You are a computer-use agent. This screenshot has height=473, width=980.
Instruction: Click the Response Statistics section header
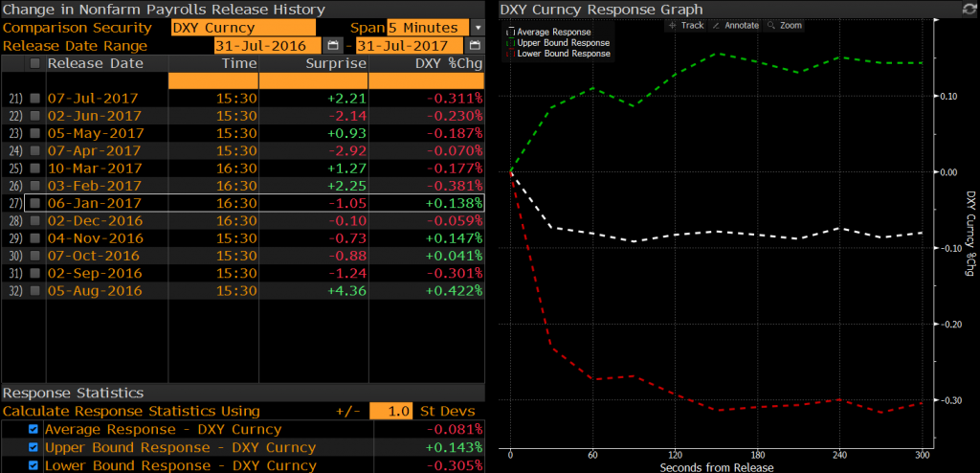[74, 393]
